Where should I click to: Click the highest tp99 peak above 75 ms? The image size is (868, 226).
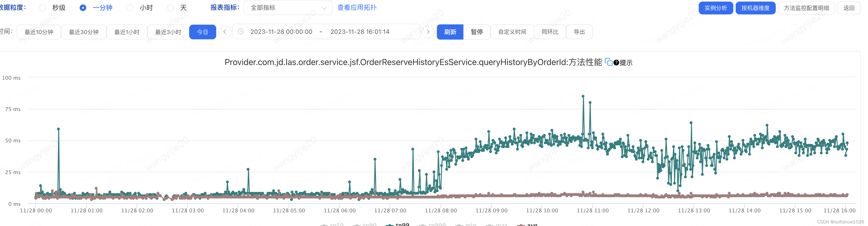583,96
